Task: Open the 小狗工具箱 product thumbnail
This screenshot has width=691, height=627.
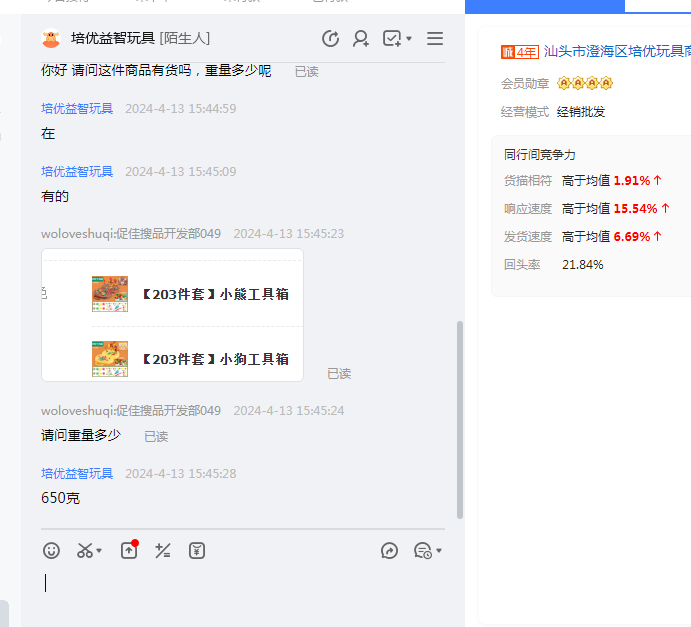Action: pyautogui.click(x=110, y=358)
